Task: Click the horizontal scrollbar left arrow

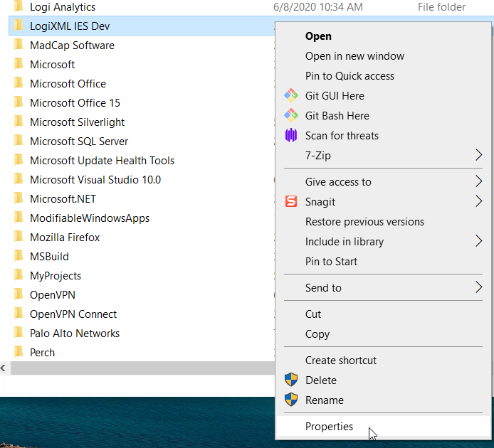Action: [3, 368]
